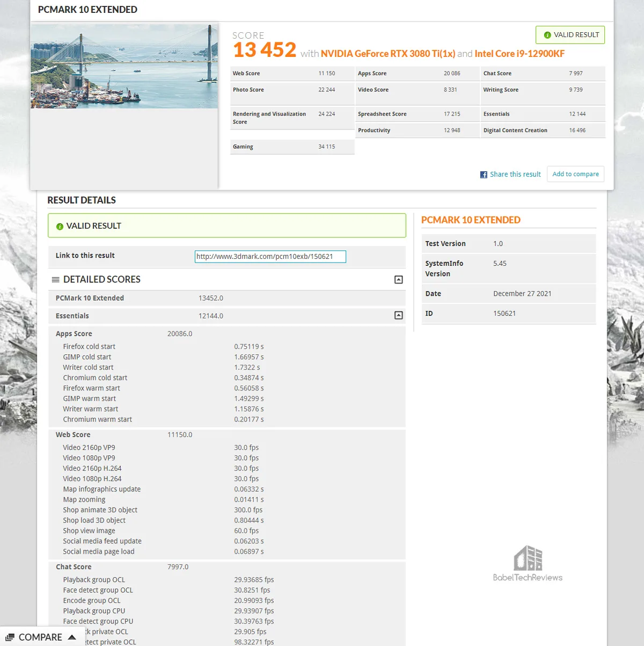Click the Date December 27 2021 row

coord(509,294)
